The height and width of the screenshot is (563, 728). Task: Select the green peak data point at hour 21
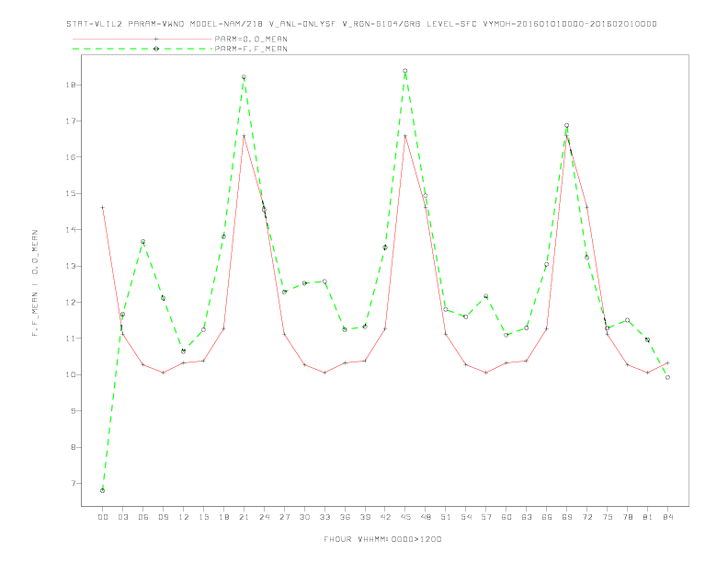coord(244,77)
